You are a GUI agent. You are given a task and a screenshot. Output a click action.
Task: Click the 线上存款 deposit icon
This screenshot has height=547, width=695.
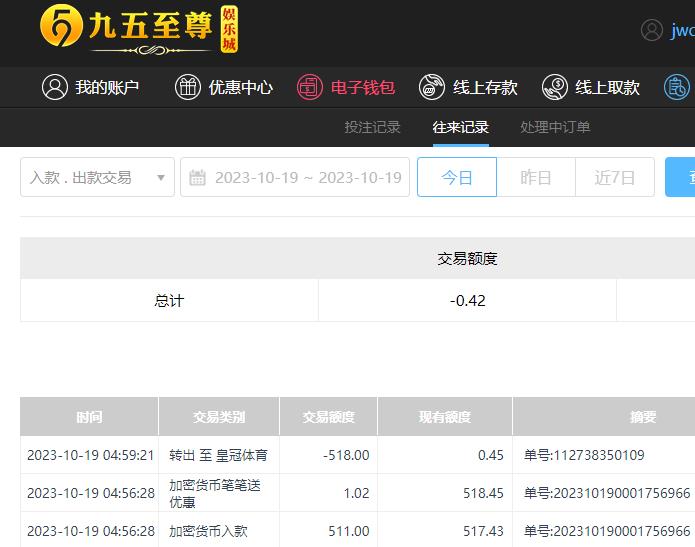click(x=431, y=87)
